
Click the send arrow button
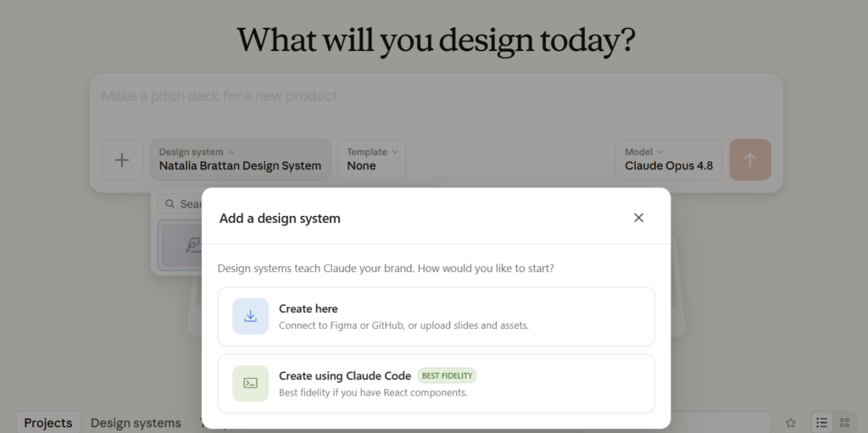(x=750, y=159)
